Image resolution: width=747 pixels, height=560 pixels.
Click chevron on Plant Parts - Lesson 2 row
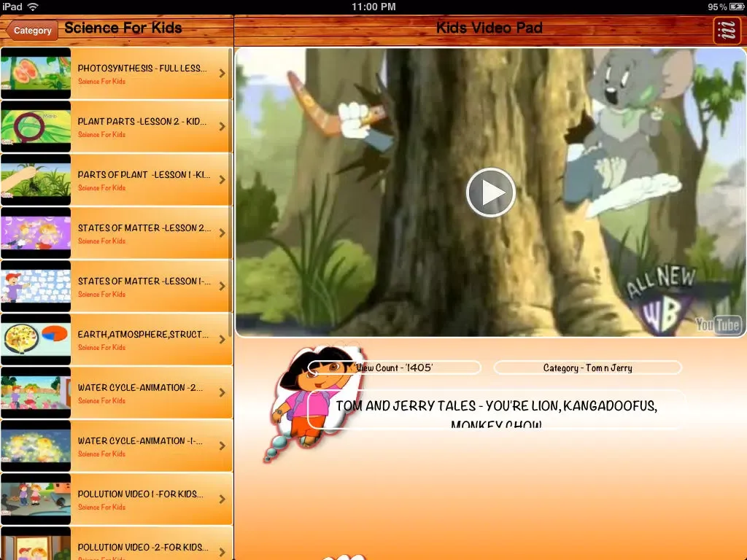click(x=222, y=127)
